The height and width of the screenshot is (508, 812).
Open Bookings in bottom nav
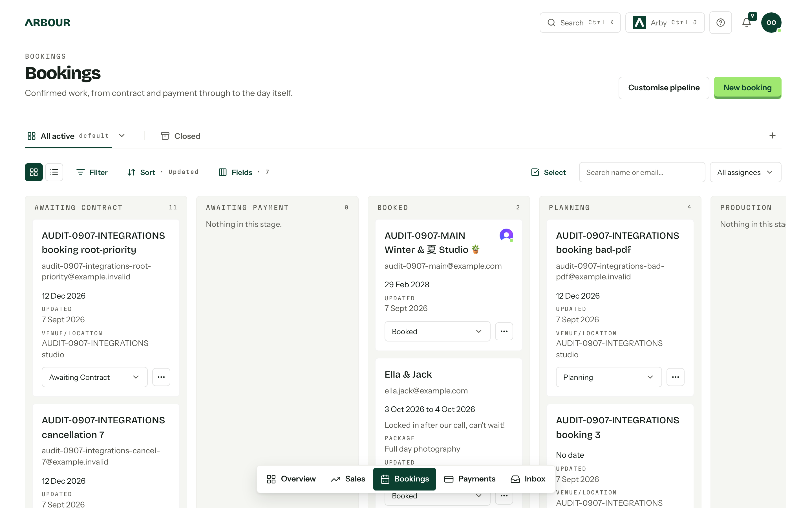click(x=404, y=479)
